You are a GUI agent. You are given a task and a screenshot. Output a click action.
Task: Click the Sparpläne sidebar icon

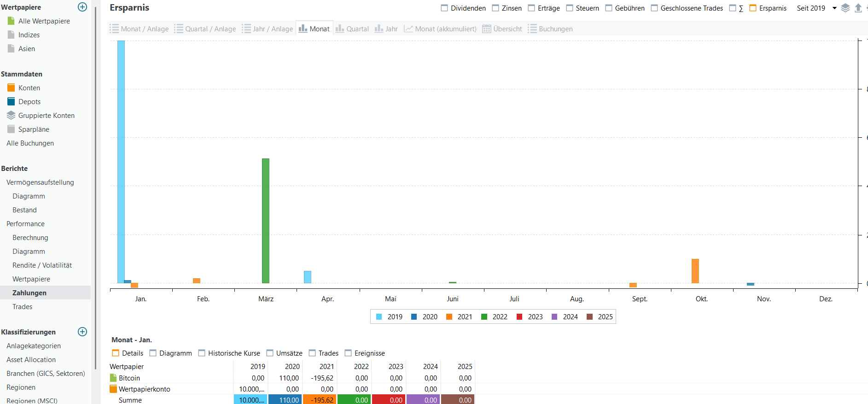(11, 129)
